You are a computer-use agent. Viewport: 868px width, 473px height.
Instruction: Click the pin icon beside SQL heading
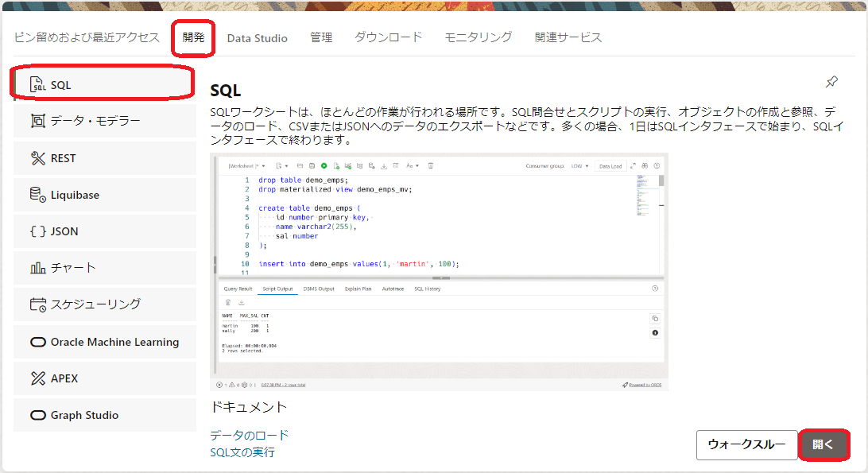pyautogui.click(x=831, y=82)
